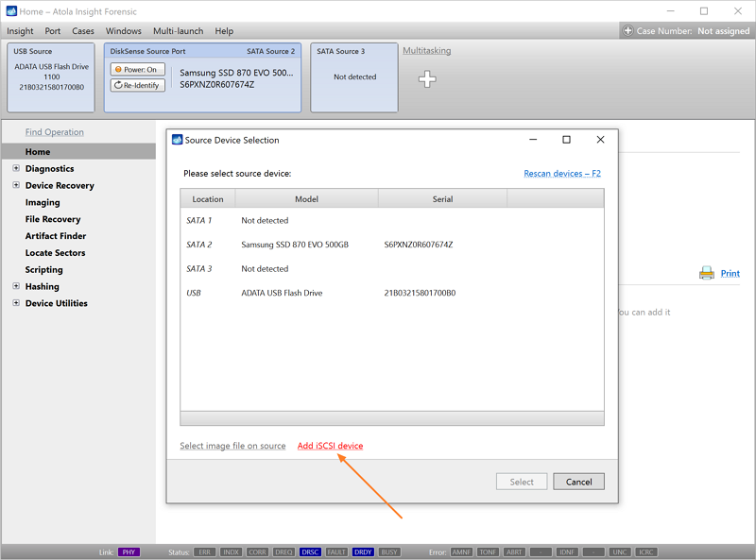Open the Help menu
The image size is (756, 560).
pos(224,31)
